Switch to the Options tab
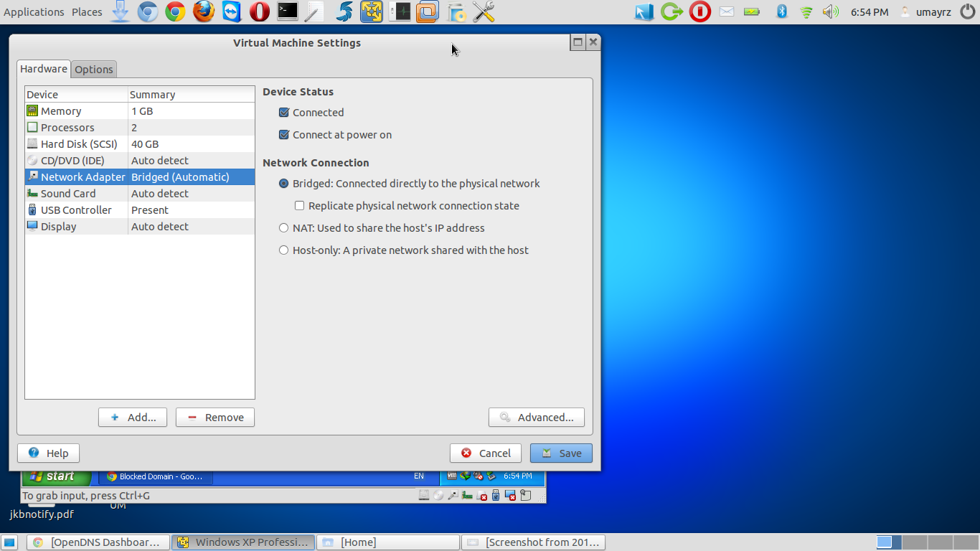Viewport: 980px width, 551px height. click(x=94, y=69)
